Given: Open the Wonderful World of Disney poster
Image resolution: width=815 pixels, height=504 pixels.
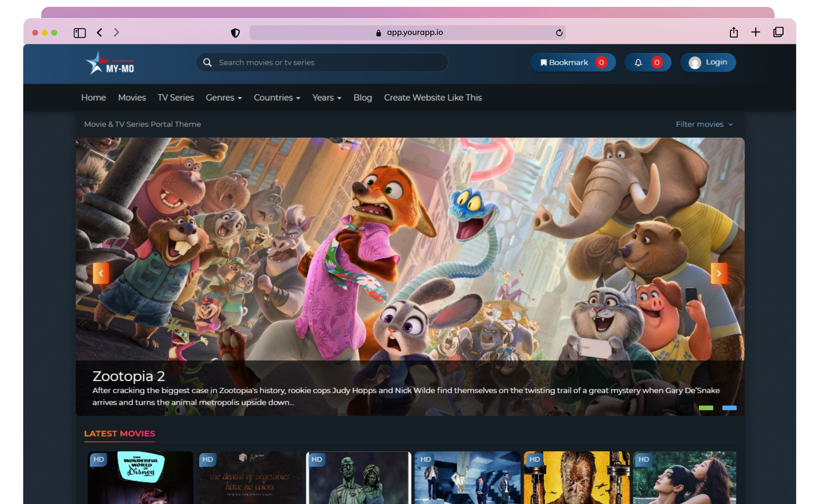Looking at the screenshot, I should (140, 477).
